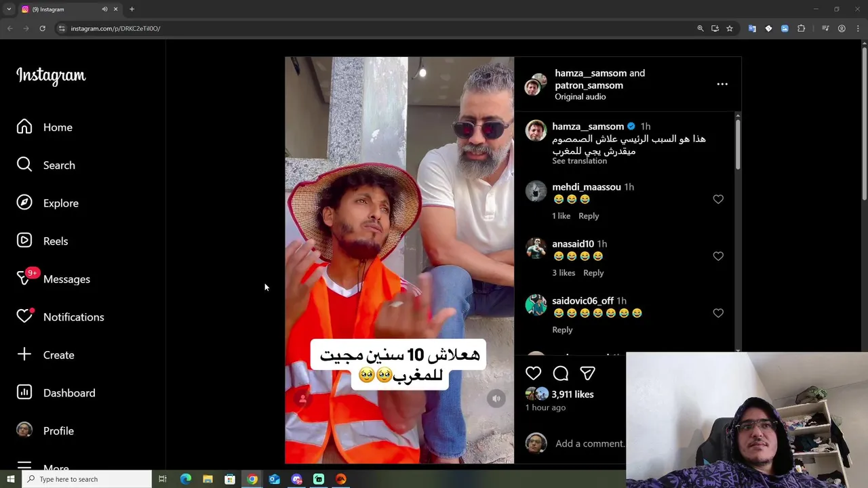Image resolution: width=868 pixels, height=488 pixels.
Task: Open the Chrome three-dot menu
Action: click(x=859, y=28)
